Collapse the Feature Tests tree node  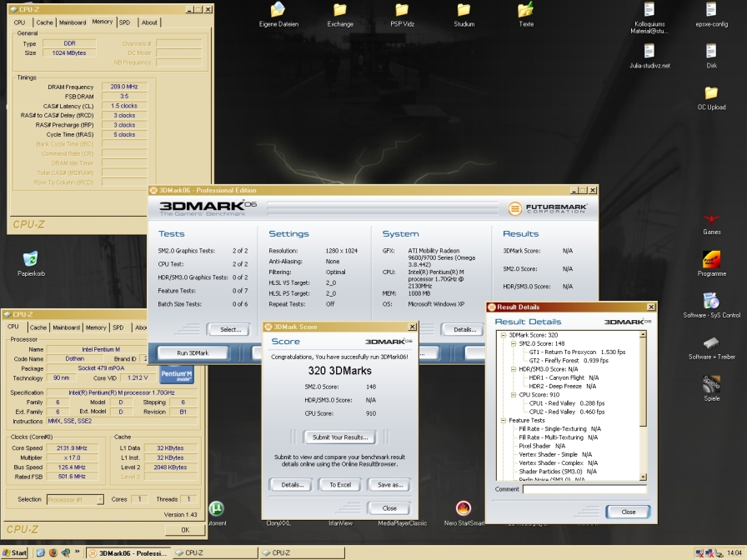tap(503, 421)
